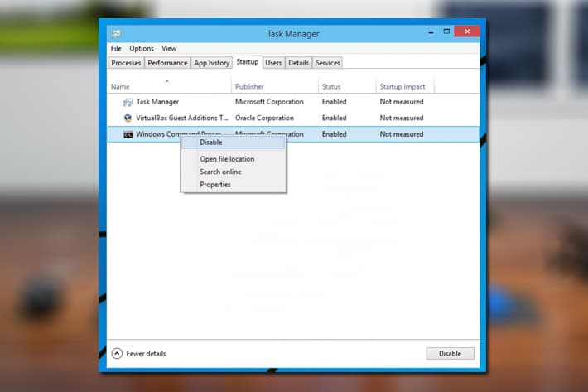The width and height of the screenshot is (588, 392).
Task: Open the View menu
Action: [169, 48]
